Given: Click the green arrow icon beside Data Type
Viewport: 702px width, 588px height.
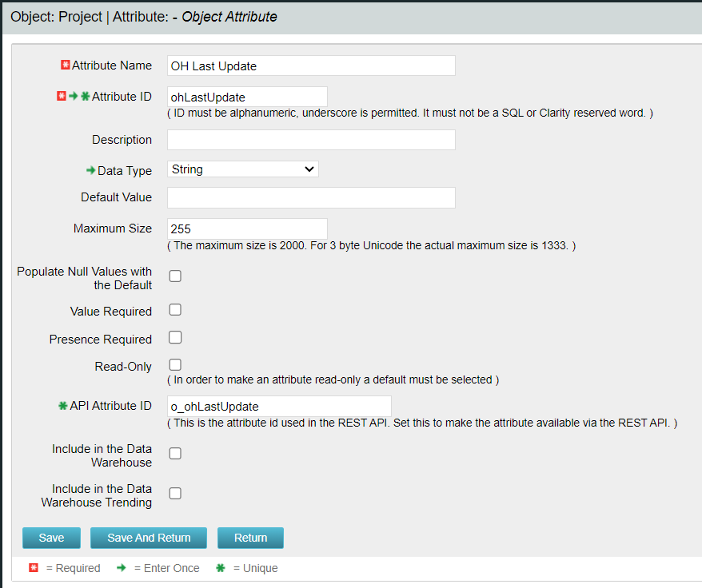Looking at the screenshot, I should (x=90, y=170).
